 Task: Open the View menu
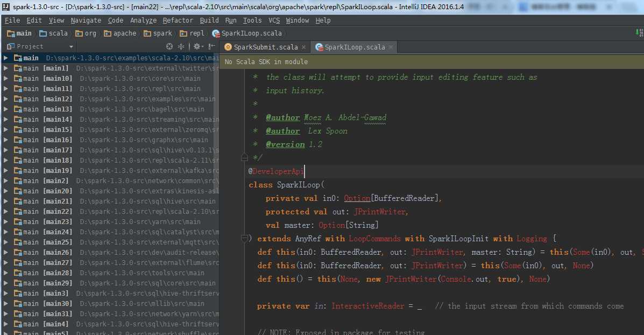(x=56, y=20)
